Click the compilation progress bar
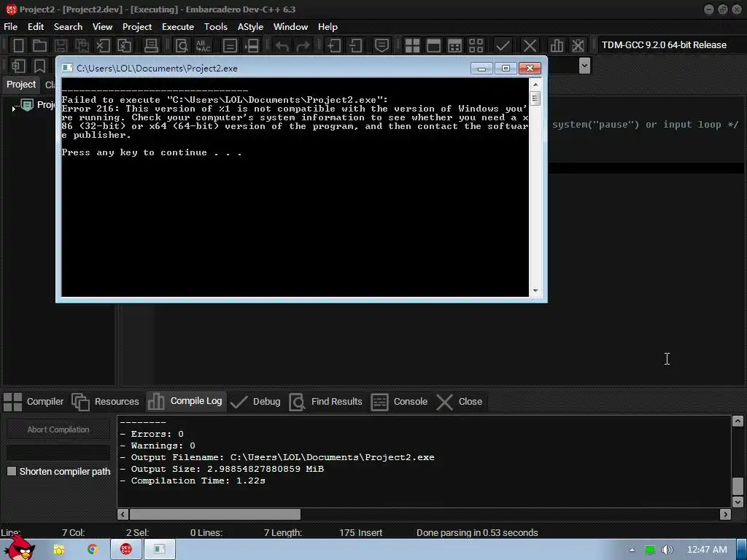747x560 pixels. tap(58, 452)
